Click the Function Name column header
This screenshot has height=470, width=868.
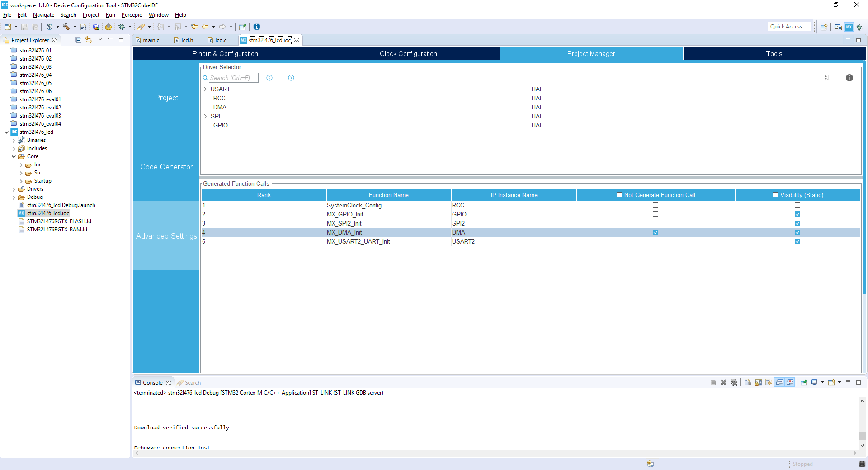pyautogui.click(x=389, y=195)
